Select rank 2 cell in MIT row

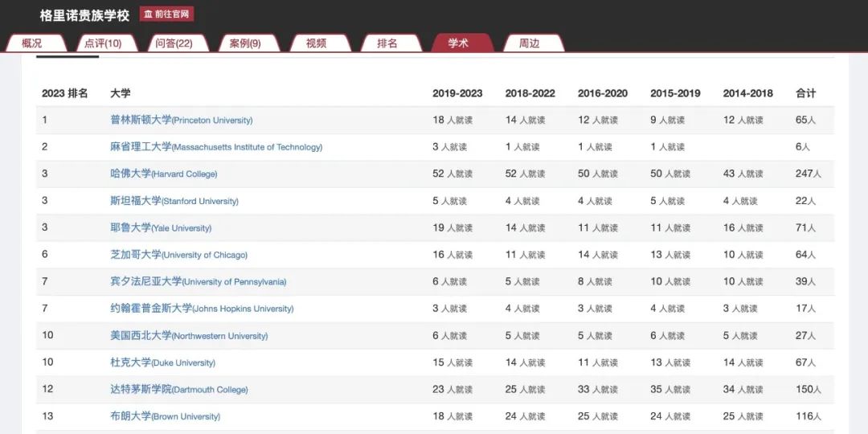coord(45,147)
